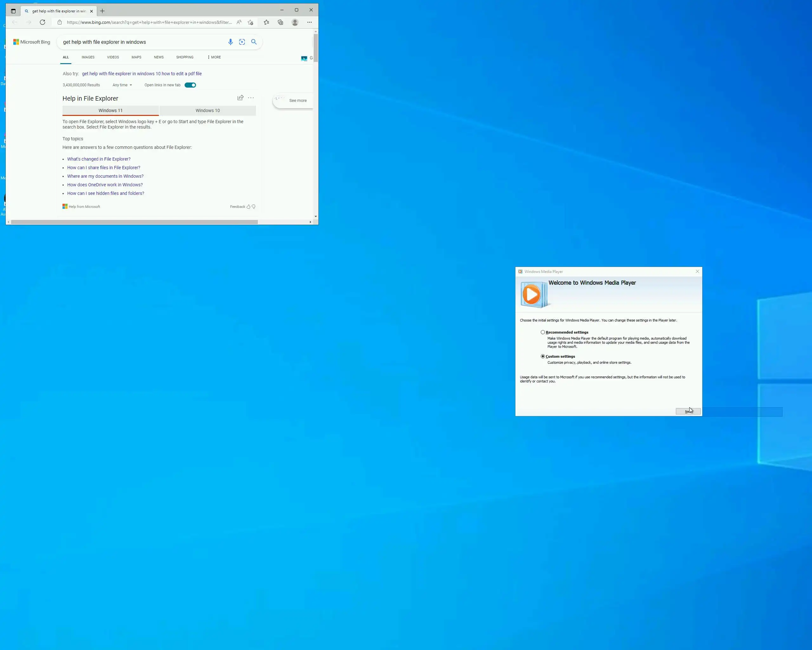Open "How can I share files" link
Screen dimensions: 812x650
pyautogui.click(x=104, y=168)
